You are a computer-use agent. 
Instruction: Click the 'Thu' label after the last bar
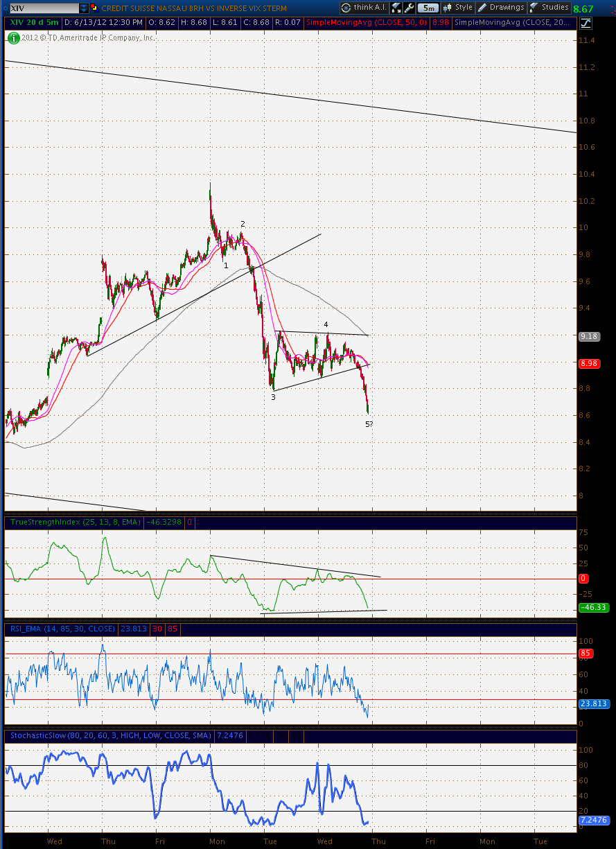coord(378,841)
